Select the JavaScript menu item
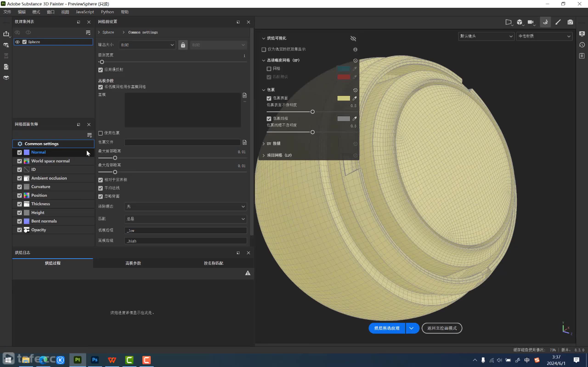588x367 pixels. pyautogui.click(x=85, y=11)
